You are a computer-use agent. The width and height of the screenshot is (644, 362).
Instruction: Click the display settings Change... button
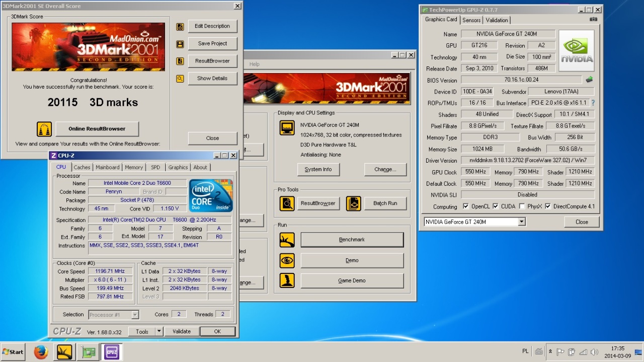point(385,169)
